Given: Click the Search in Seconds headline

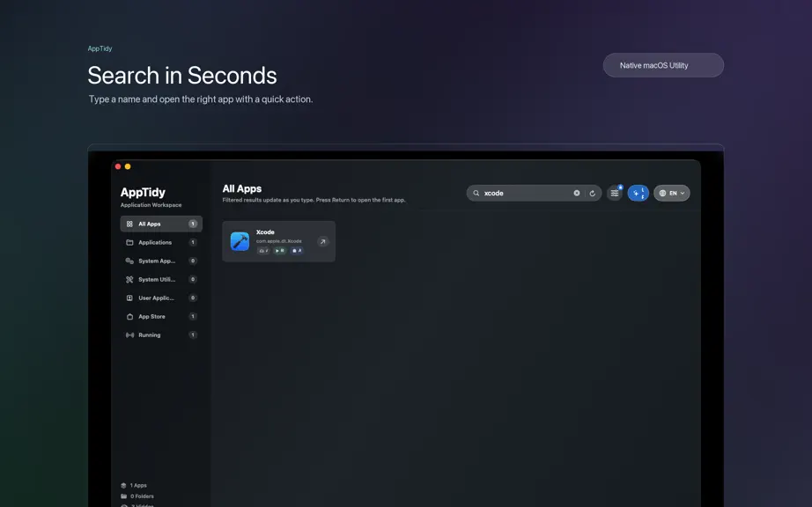Looking at the screenshot, I should tap(182, 76).
